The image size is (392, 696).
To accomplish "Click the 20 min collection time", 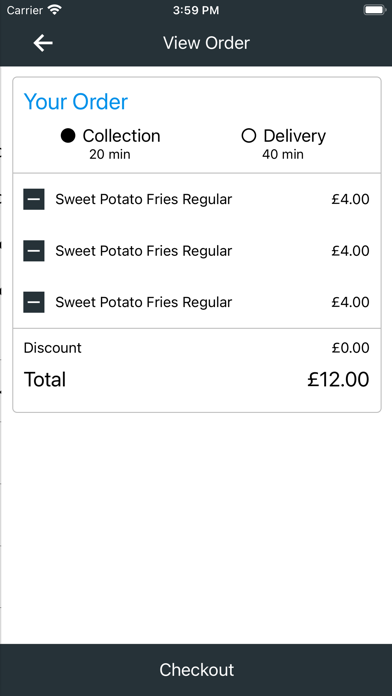I will (110, 154).
